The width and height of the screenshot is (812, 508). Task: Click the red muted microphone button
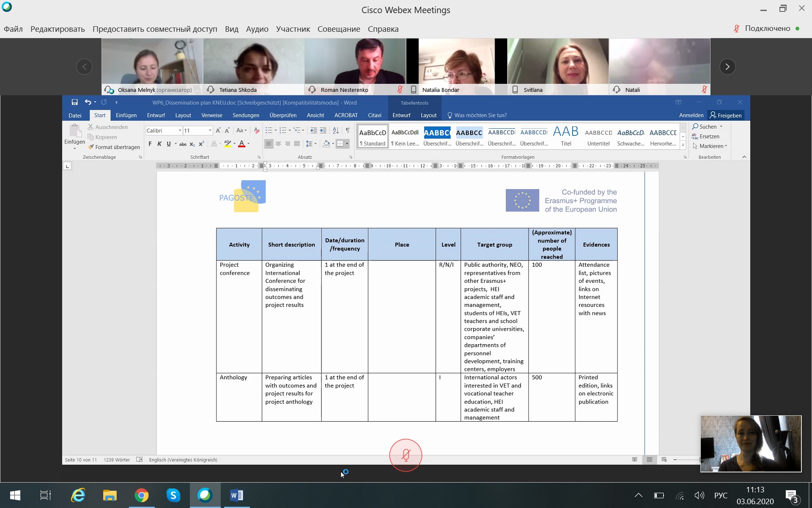click(406, 455)
